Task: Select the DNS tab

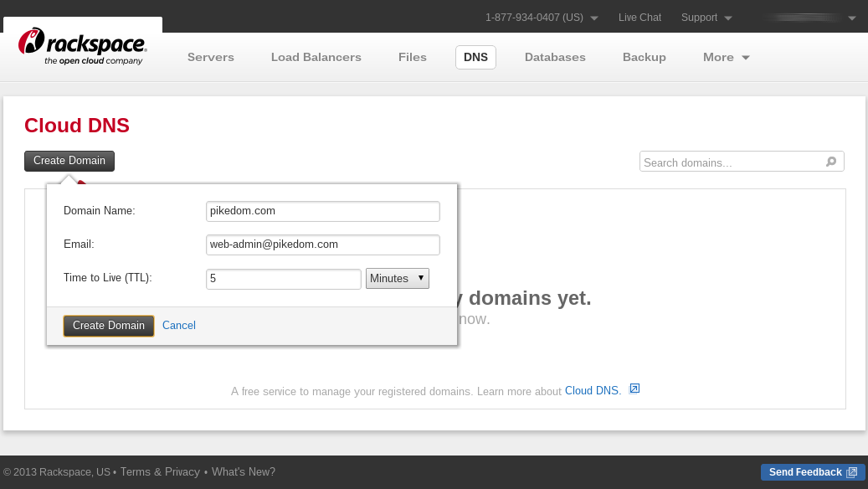Action: pos(475,57)
